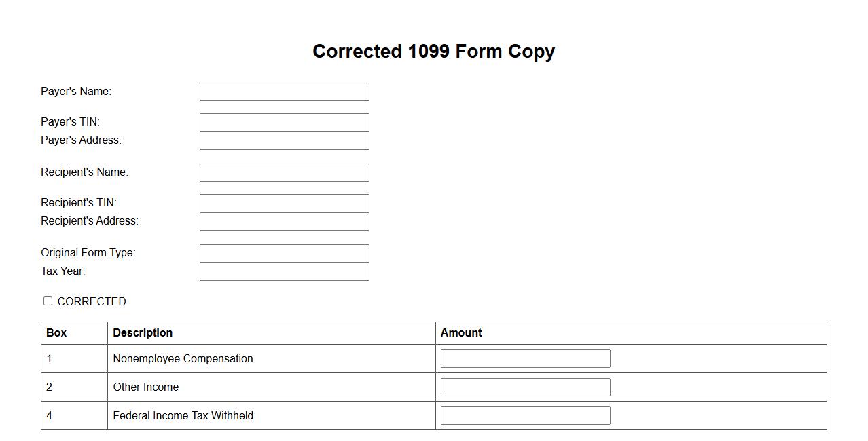The height and width of the screenshot is (441, 868).
Task: Focus the Payer's TIN text box
Action: click(284, 122)
